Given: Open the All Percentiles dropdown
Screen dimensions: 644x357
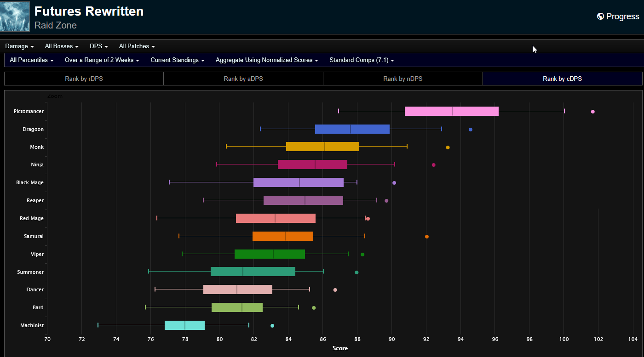Looking at the screenshot, I should [x=32, y=60].
